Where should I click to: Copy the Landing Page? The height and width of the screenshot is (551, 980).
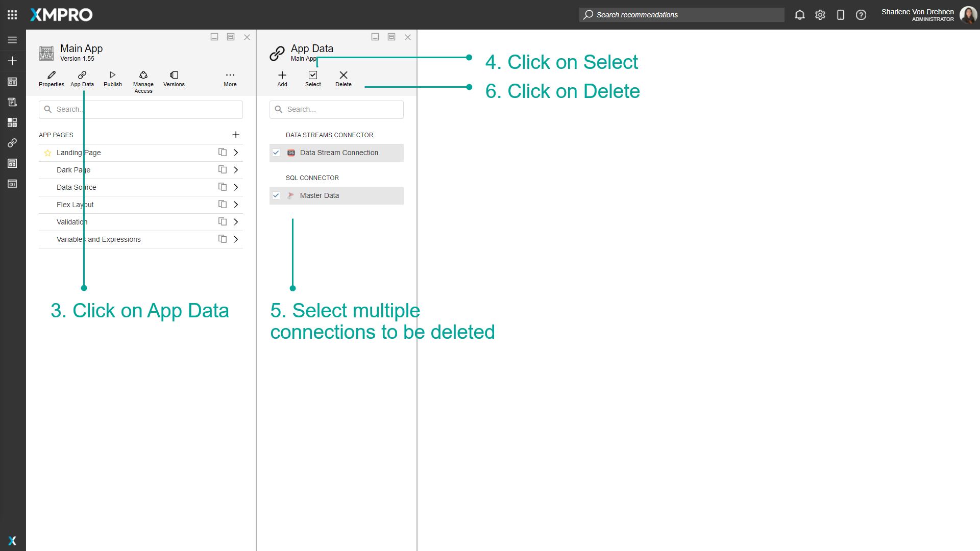coord(222,152)
